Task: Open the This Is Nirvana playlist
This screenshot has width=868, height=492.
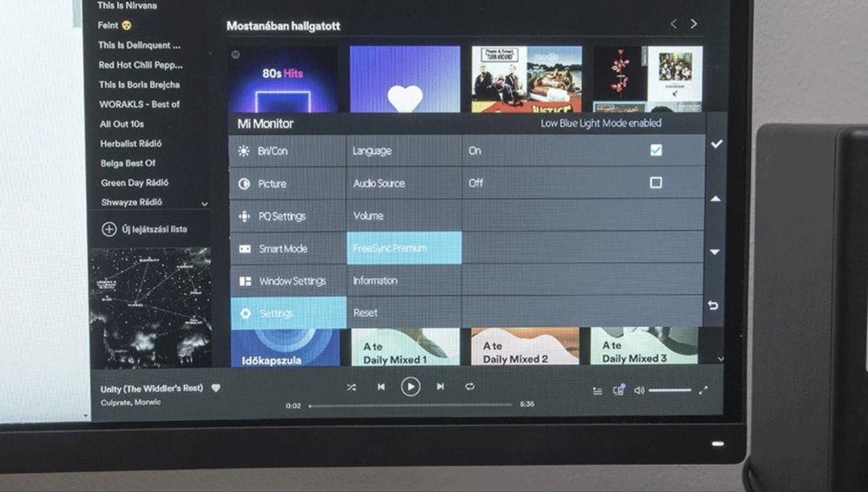Action: tap(127, 5)
